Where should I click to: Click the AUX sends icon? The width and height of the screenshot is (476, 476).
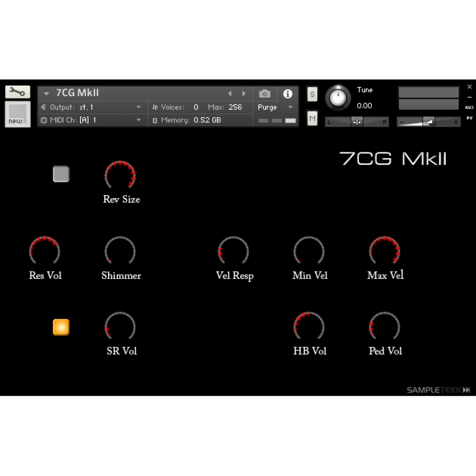click(469, 108)
